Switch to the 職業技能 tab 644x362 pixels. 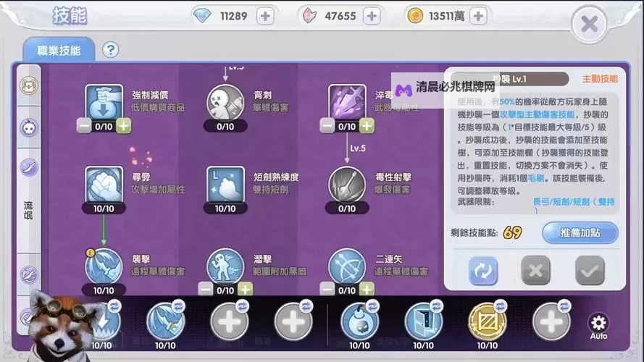pyautogui.click(x=59, y=51)
